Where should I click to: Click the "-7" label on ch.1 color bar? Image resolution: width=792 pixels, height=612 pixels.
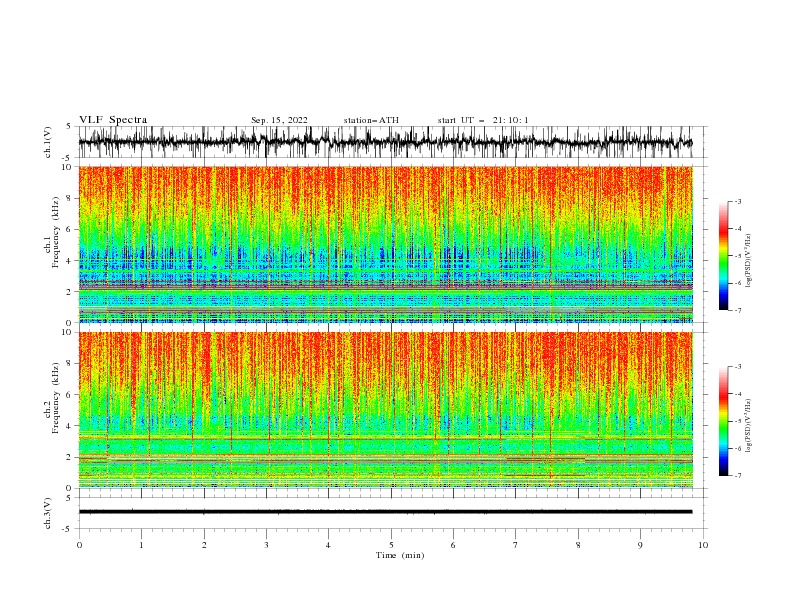click(737, 310)
